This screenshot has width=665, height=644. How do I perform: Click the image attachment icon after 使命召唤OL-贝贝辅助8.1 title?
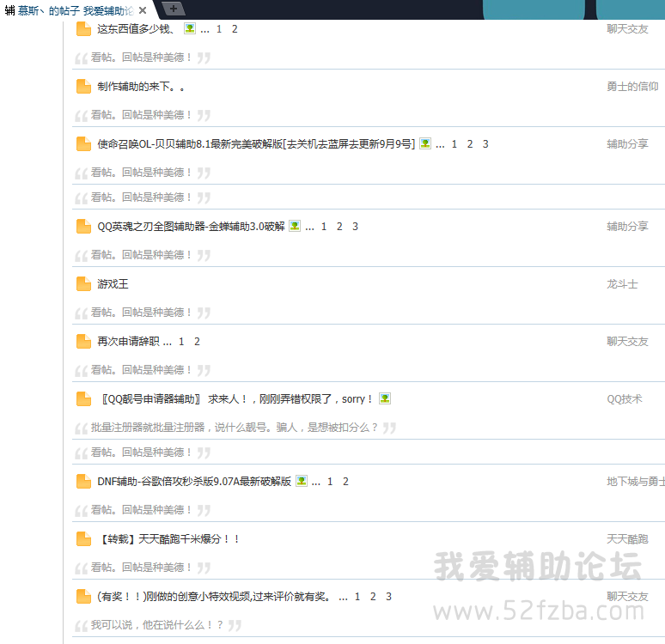point(425,143)
